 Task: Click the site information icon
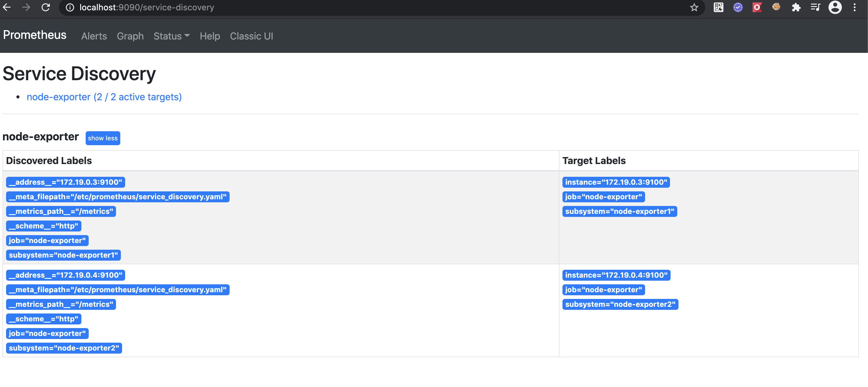pyautogui.click(x=70, y=7)
